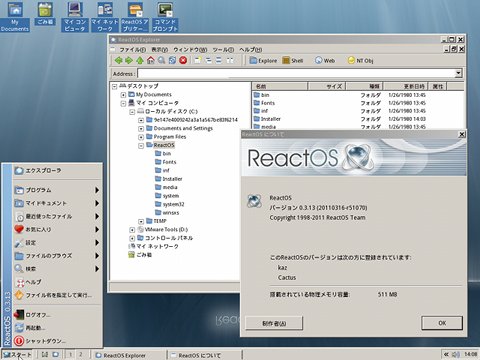
Task: Expand VMware Tools (D:) tree node
Action: pos(132,230)
